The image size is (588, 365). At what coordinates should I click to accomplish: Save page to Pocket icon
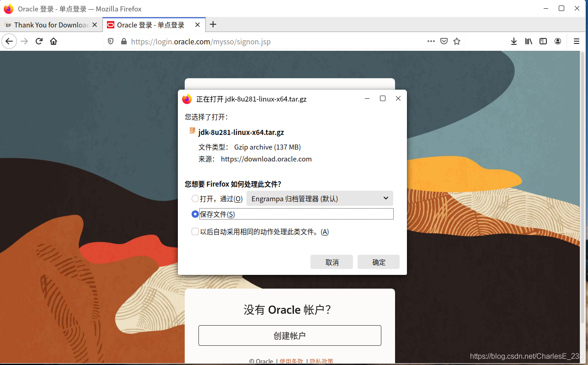click(x=444, y=41)
